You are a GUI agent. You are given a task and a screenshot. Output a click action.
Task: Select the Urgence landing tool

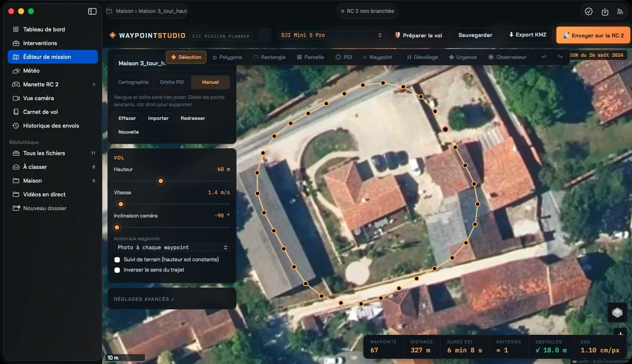pos(463,57)
